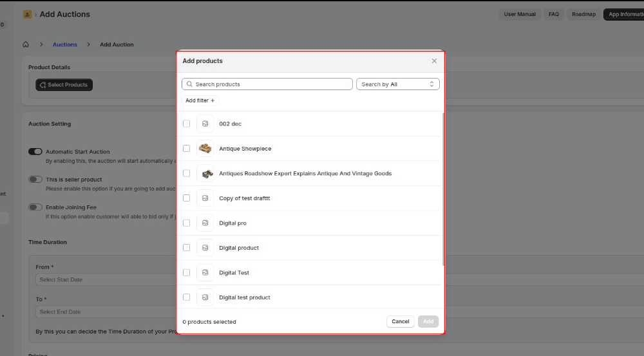Viewport: 644px width, 356px height.
Task: Click the 002 dec product name
Action: [230, 124]
